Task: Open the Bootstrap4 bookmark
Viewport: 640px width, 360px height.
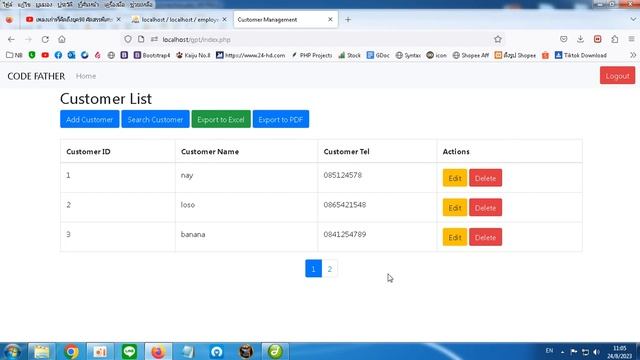Action: [152, 55]
